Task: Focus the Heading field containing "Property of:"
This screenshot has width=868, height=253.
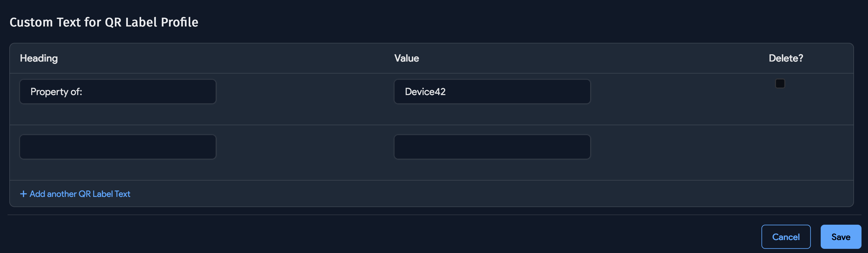Action: point(118,92)
